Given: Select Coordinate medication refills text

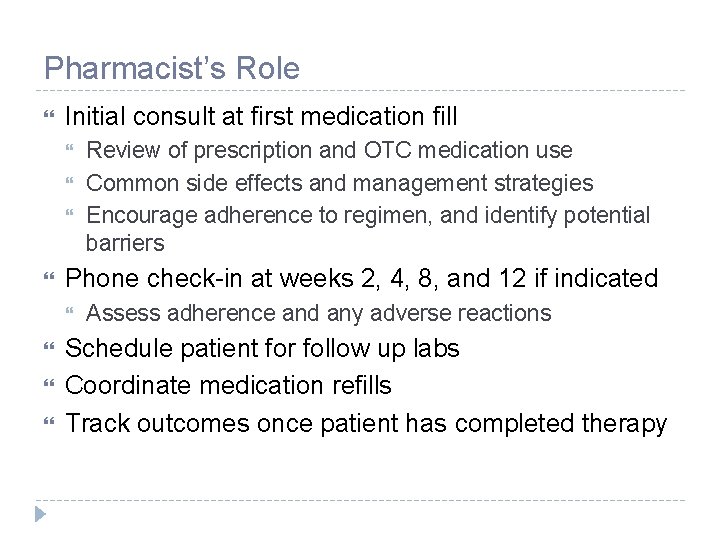Looking at the screenshot, I should (x=228, y=385).
